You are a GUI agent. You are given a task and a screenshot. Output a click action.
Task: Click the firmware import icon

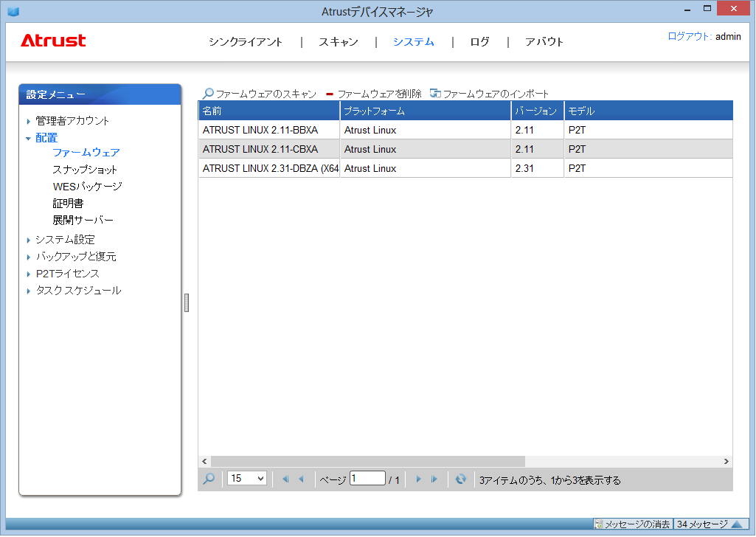point(435,94)
